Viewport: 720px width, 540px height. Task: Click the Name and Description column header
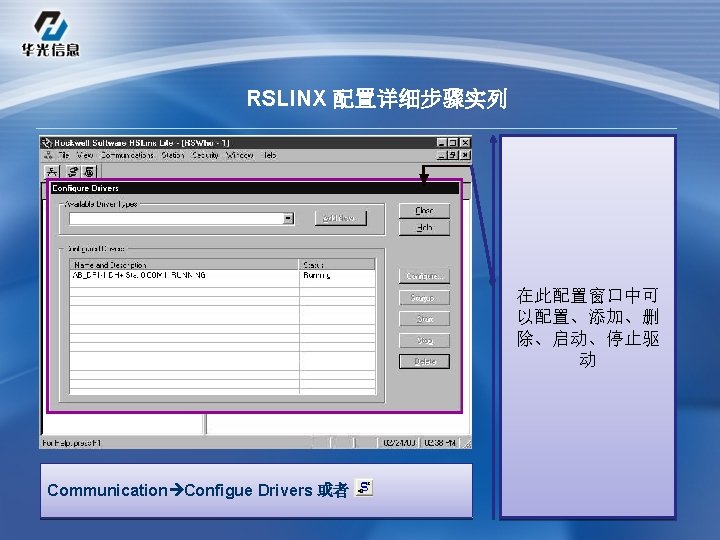[184, 264]
